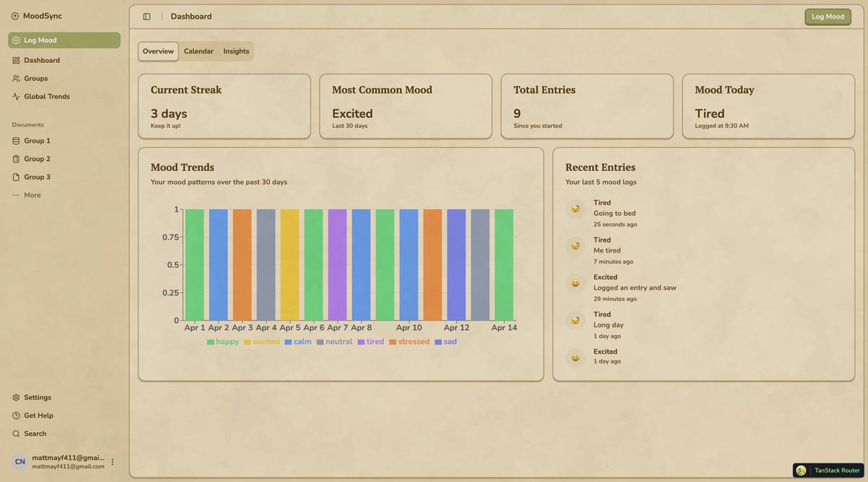Click the Apr 14 green bar in chart
This screenshot has height=482, width=868.
504,265
